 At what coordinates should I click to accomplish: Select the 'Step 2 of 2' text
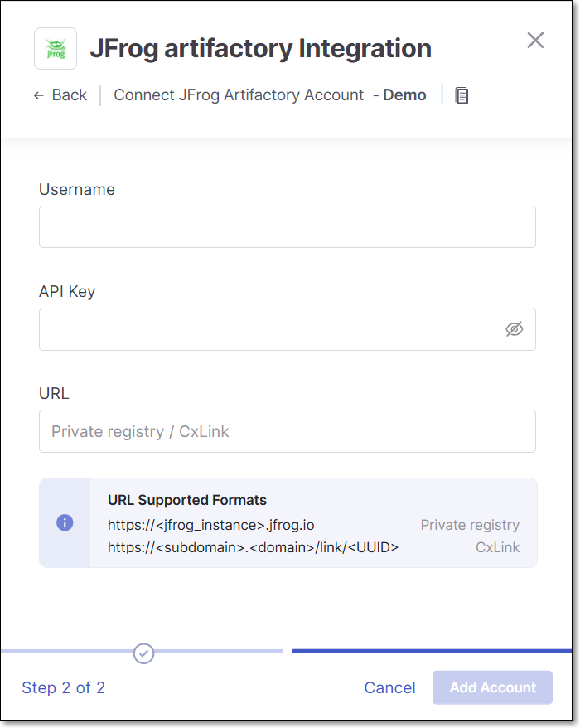[x=64, y=687]
